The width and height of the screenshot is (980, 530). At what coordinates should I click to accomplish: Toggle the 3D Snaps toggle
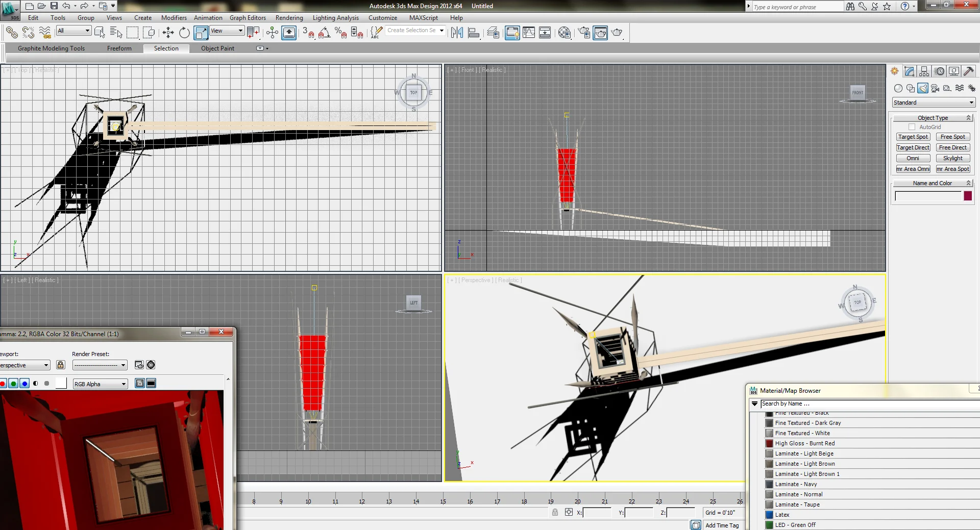pyautogui.click(x=308, y=33)
